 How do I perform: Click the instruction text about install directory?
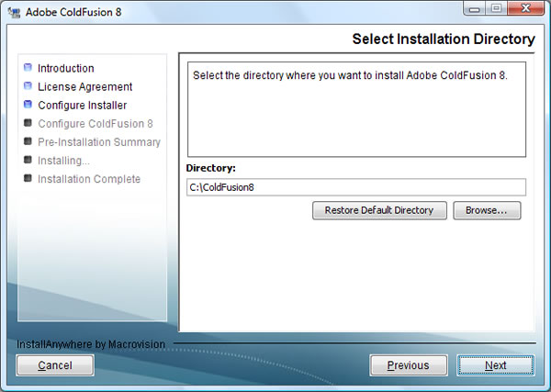pyautogui.click(x=350, y=75)
